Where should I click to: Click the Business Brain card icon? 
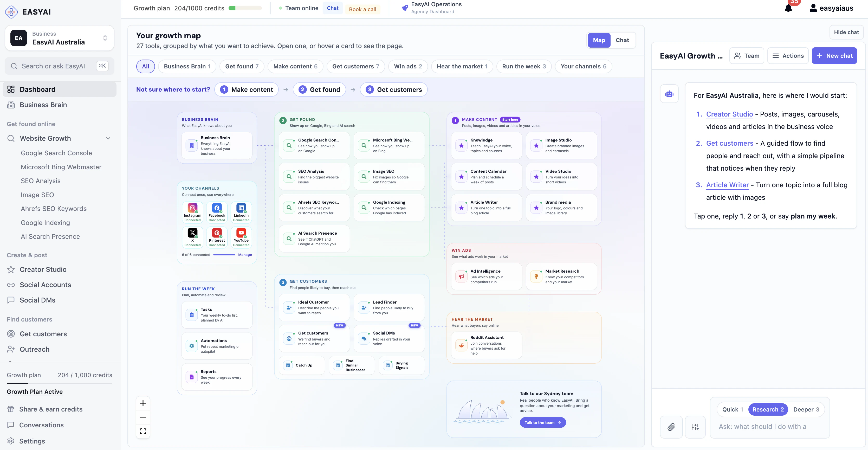(191, 145)
